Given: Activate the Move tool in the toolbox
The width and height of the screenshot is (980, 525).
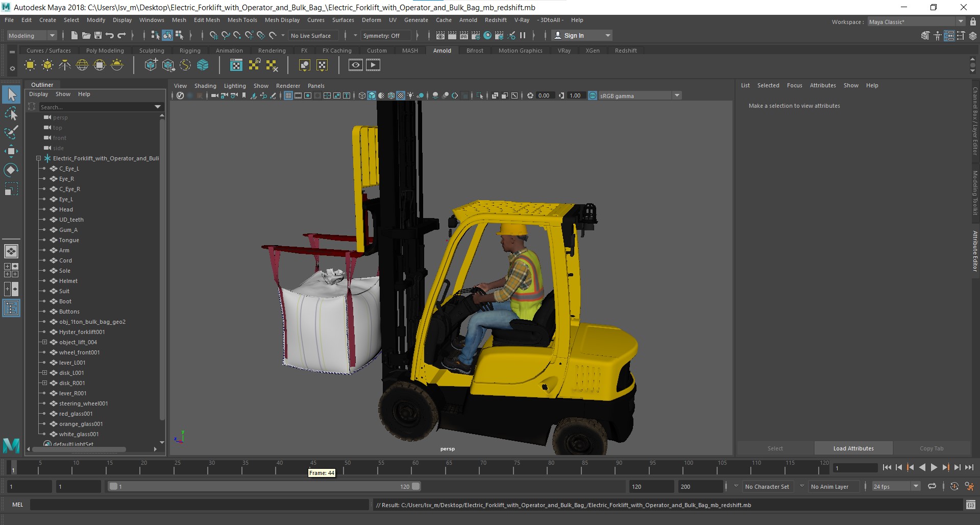Looking at the screenshot, I should coord(11,151).
